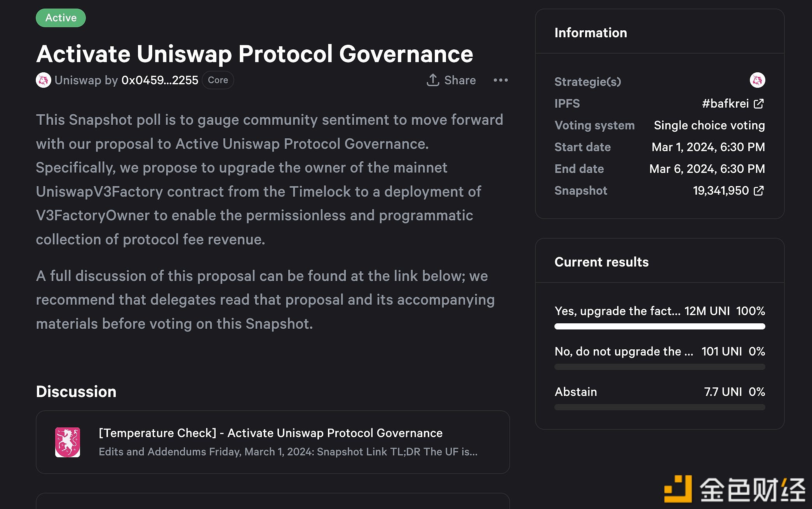Open the #bafkrei IPFS link

point(733,103)
